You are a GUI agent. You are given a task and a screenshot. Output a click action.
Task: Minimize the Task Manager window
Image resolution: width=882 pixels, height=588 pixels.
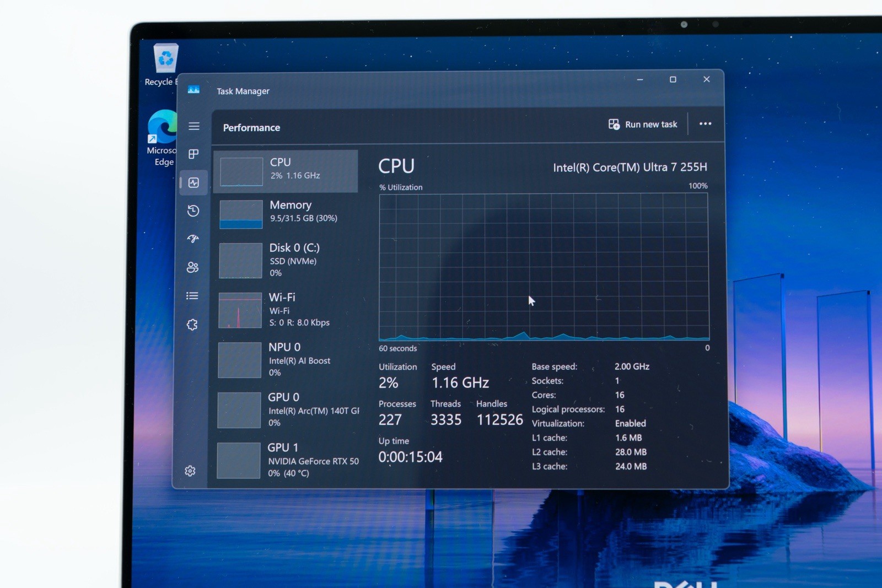coord(640,80)
